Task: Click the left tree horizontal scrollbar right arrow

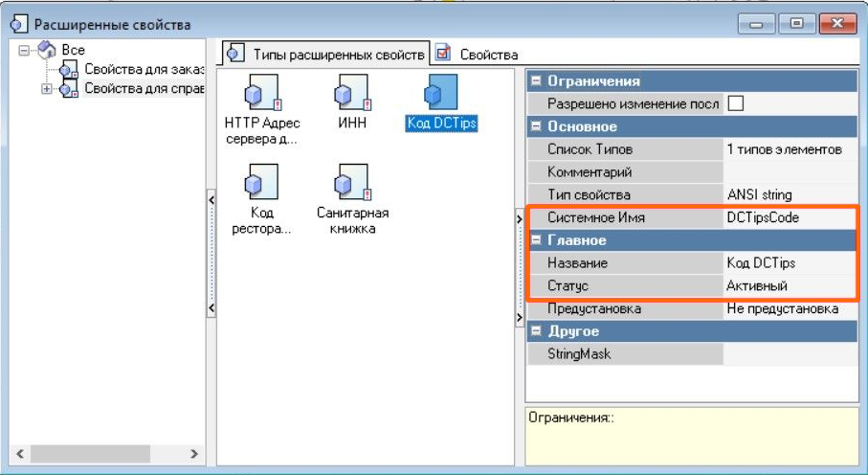Action: (193, 454)
